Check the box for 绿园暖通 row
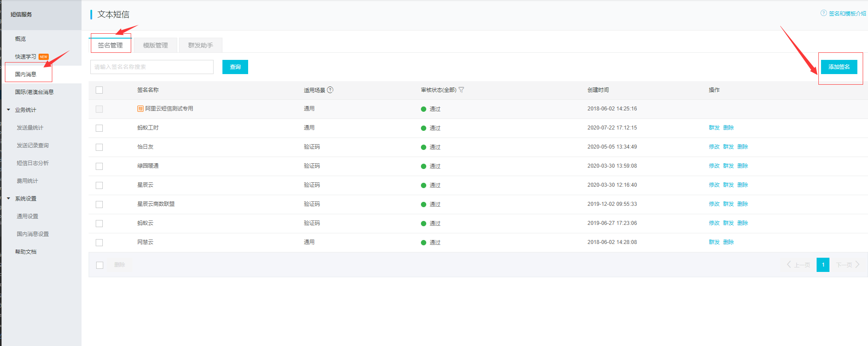This screenshot has width=868, height=346. pyautogui.click(x=99, y=166)
